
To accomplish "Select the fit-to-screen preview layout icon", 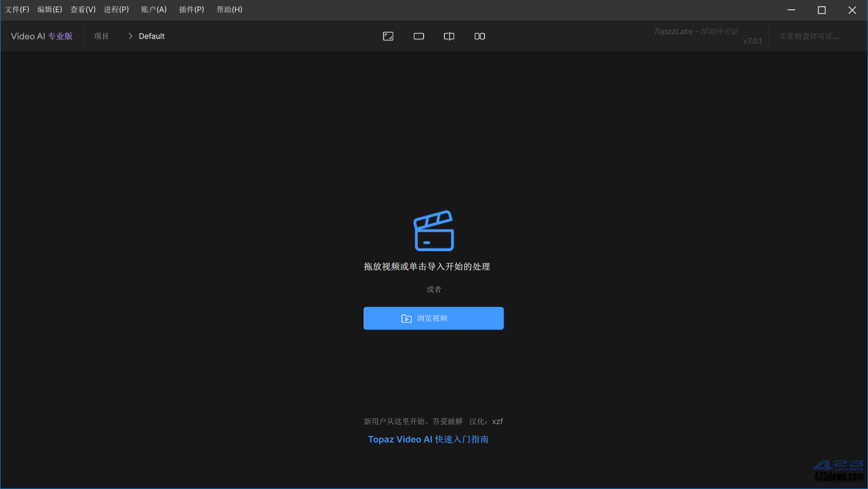I will click(x=388, y=36).
